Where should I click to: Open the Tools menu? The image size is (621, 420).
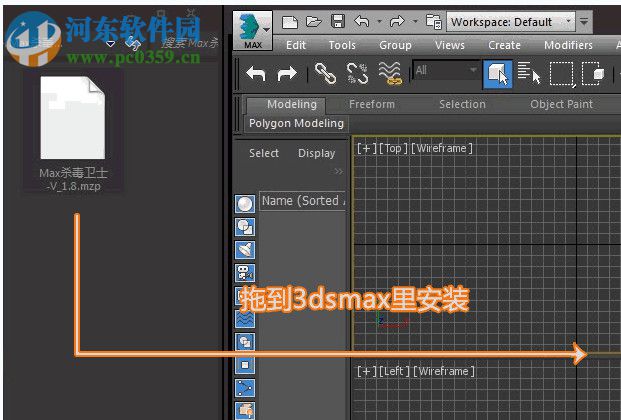pyautogui.click(x=342, y=45)
